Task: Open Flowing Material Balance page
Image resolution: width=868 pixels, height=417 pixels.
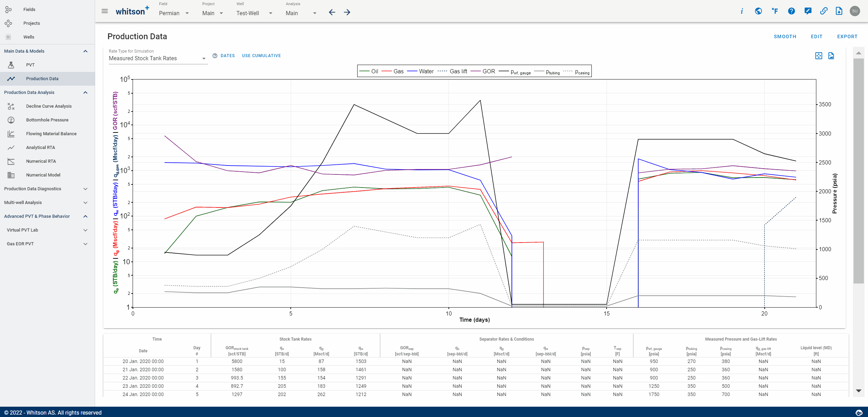Action: point(48,134)
